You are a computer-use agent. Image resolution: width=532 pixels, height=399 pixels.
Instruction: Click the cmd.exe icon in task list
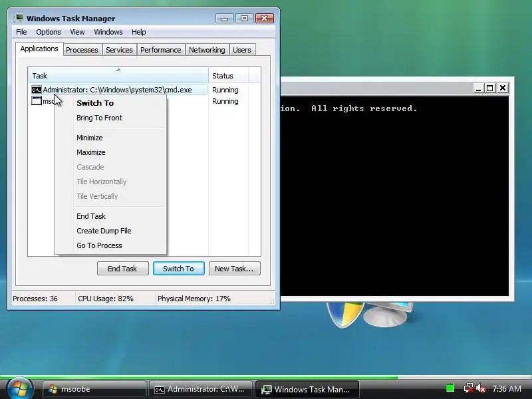click(x=37, y=90)
